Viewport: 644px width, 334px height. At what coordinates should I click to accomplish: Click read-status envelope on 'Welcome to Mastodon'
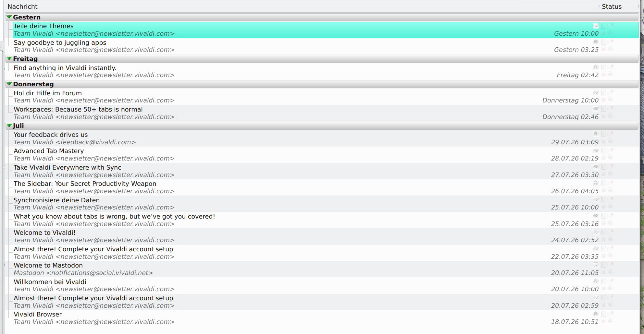pos(596,265)
